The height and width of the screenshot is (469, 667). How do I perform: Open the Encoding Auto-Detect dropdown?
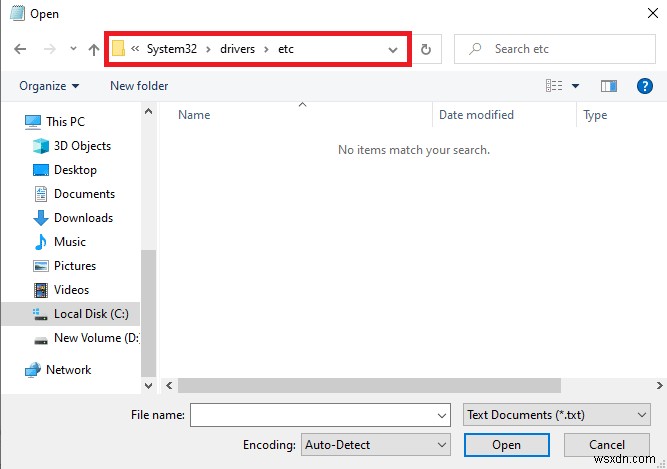point(374,444)
